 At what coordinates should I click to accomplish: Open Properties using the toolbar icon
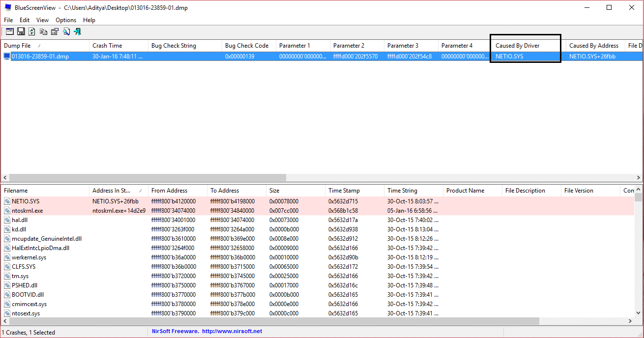pos(55,32)
